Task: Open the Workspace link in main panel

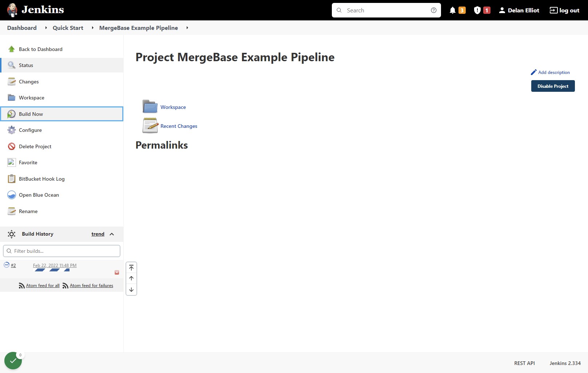Action: 173,107
